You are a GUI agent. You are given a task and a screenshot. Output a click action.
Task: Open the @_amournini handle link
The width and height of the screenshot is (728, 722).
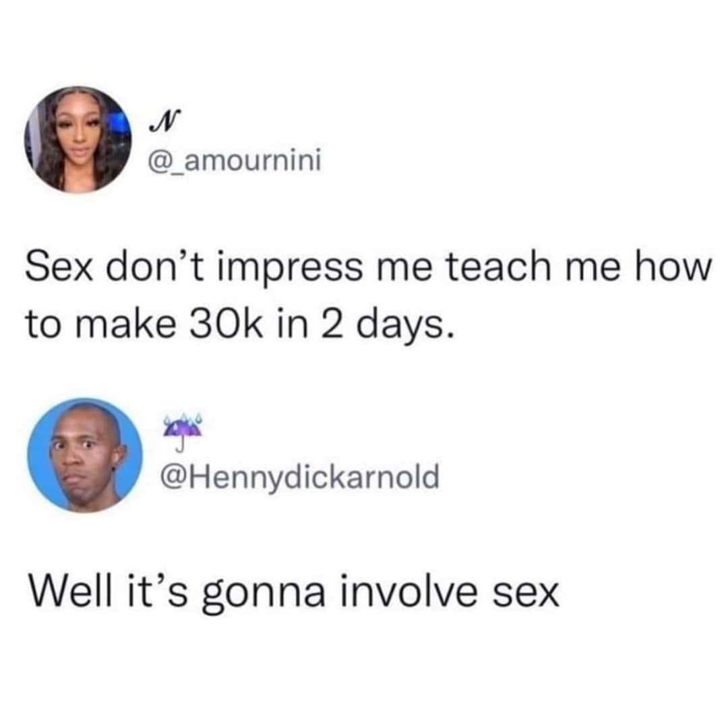pos(234,162)
